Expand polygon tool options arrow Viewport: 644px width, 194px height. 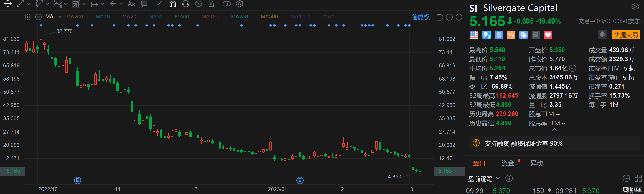(x=47, y=4)
